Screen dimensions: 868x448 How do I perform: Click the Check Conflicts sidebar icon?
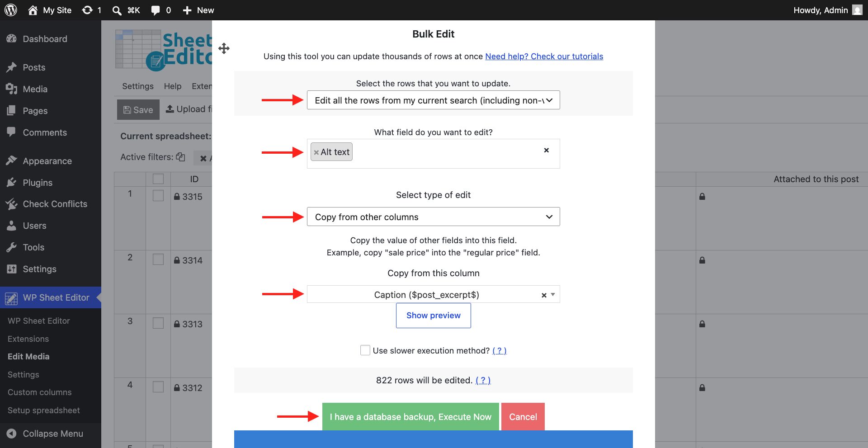11,204
